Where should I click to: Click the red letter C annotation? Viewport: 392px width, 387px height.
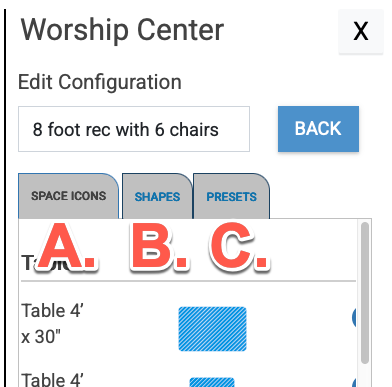pyautogui.click(x=239, y=246)
